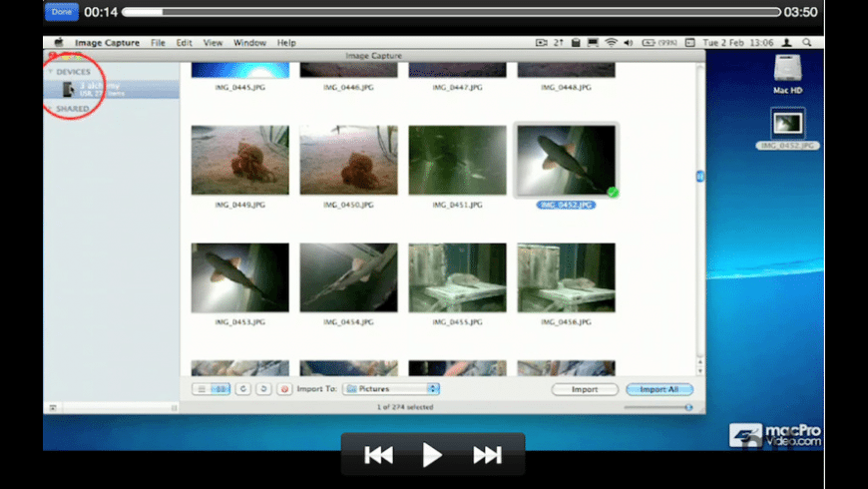Skip to previous track in player

pos(379,455)
